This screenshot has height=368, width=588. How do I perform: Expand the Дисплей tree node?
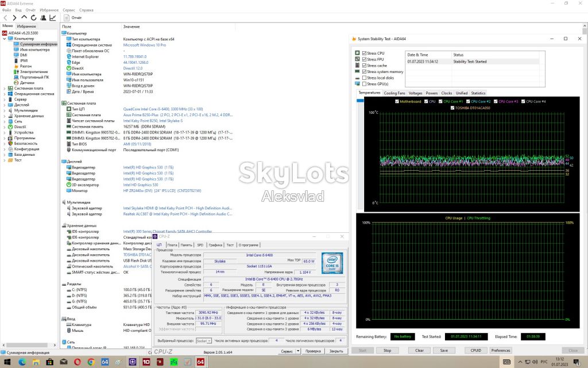[5, 105]
